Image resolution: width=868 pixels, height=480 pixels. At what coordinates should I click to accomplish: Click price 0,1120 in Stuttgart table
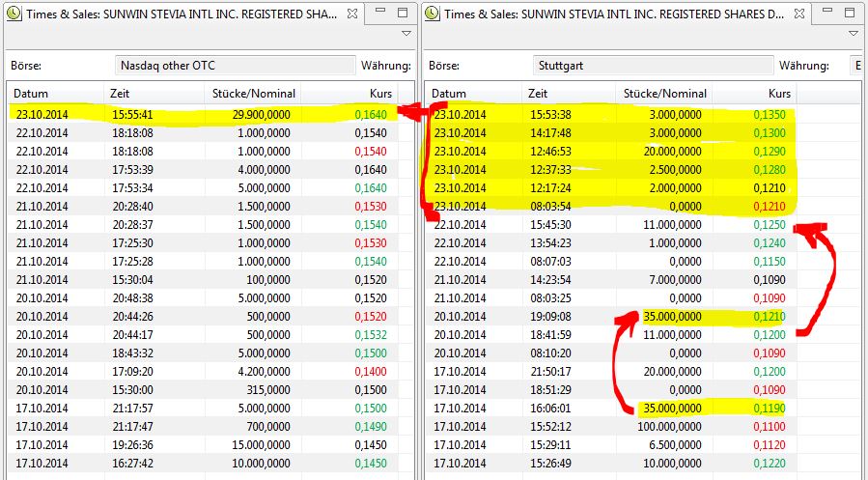[770, 444]
